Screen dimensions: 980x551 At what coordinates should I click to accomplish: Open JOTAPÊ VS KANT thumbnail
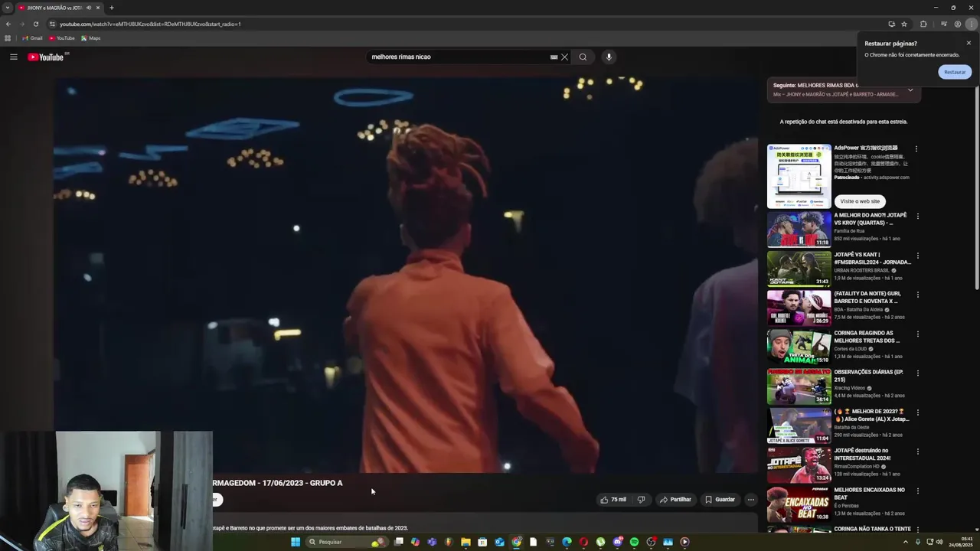[799, 269]
